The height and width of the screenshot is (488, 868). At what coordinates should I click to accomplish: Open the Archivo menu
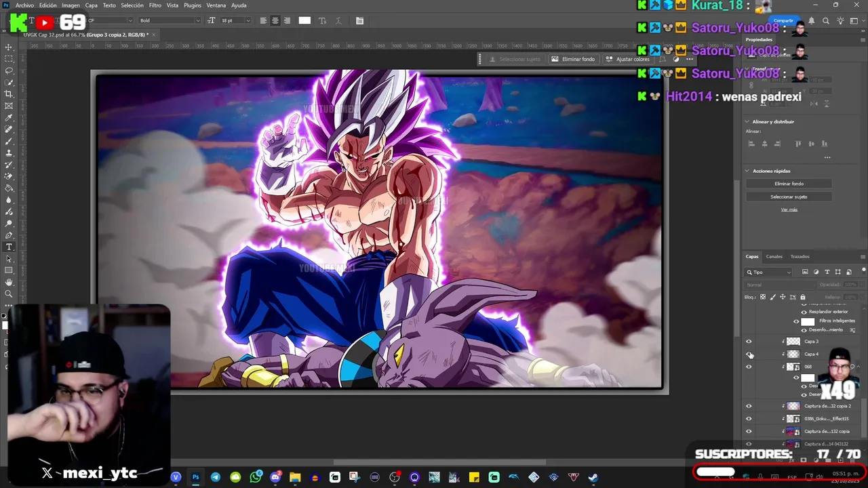[x=24, y=5]
